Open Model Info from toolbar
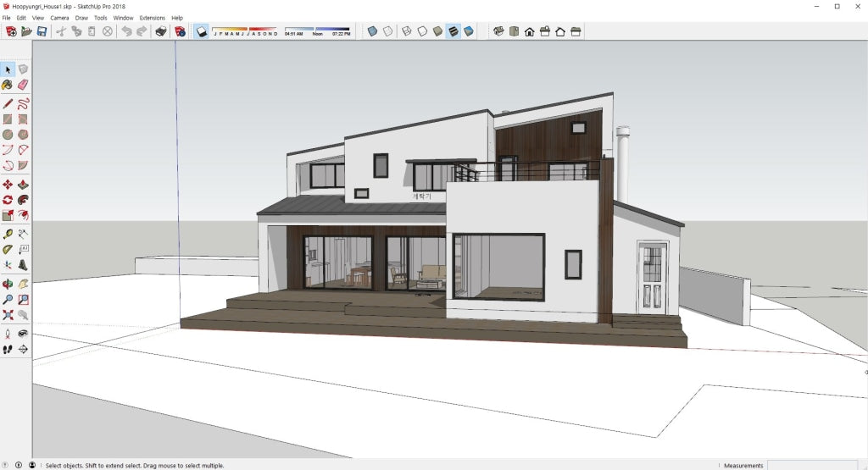This screenshot has width=868, height=470. [x=180, y=31]
